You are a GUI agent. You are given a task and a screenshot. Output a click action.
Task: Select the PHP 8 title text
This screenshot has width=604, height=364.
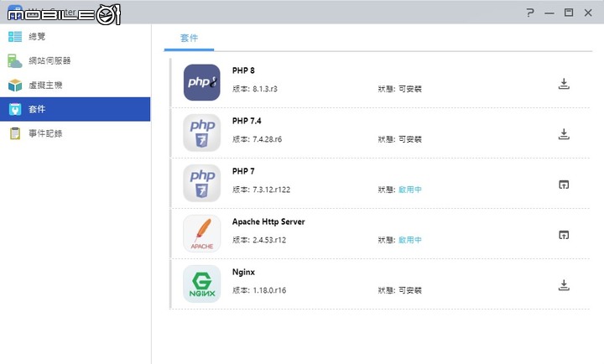(243, 70)
